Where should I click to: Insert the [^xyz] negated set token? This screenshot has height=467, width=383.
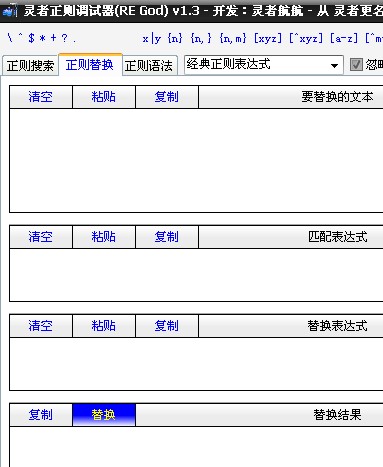click(x=306, y=39)
